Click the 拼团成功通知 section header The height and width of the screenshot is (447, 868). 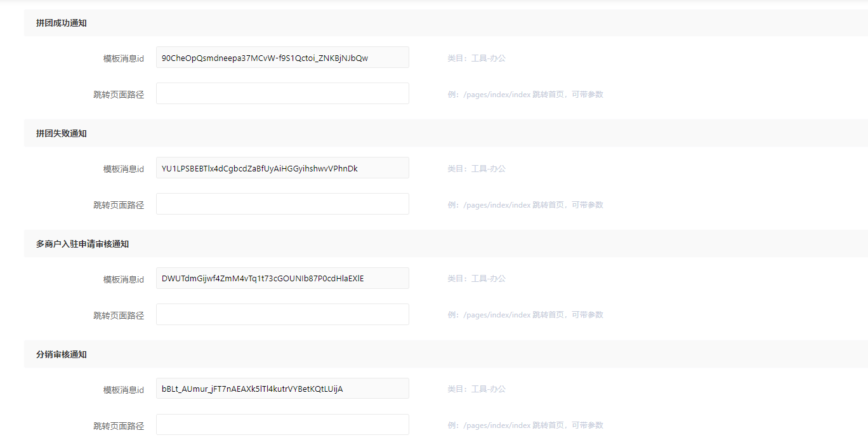[x=62, y=23]
